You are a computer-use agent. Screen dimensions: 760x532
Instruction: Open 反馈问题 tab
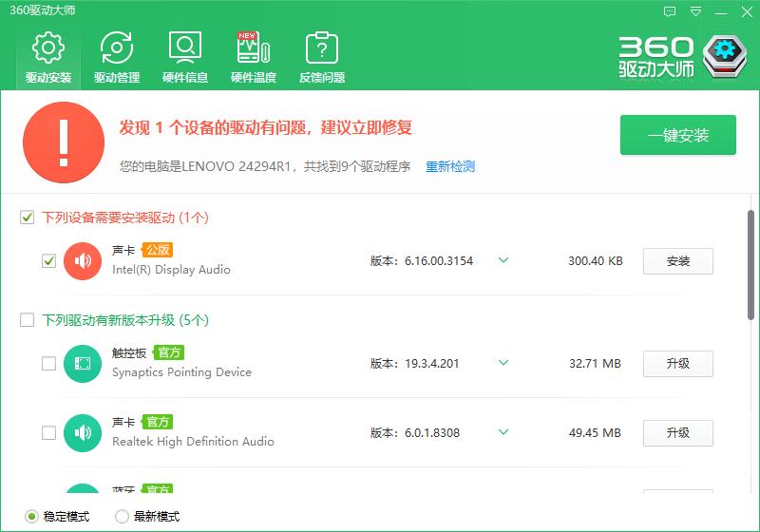click(x=322, y=57)
